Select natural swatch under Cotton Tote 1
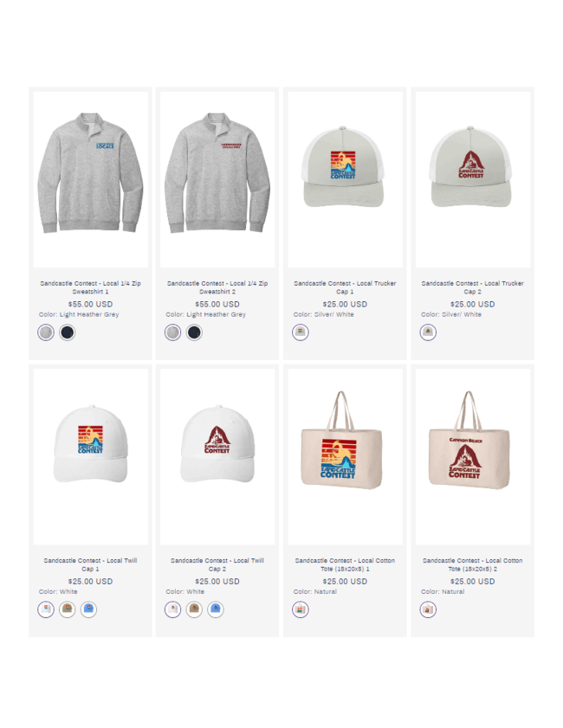The width and height of the screenshot is (563, 728). tap(301, 609)
